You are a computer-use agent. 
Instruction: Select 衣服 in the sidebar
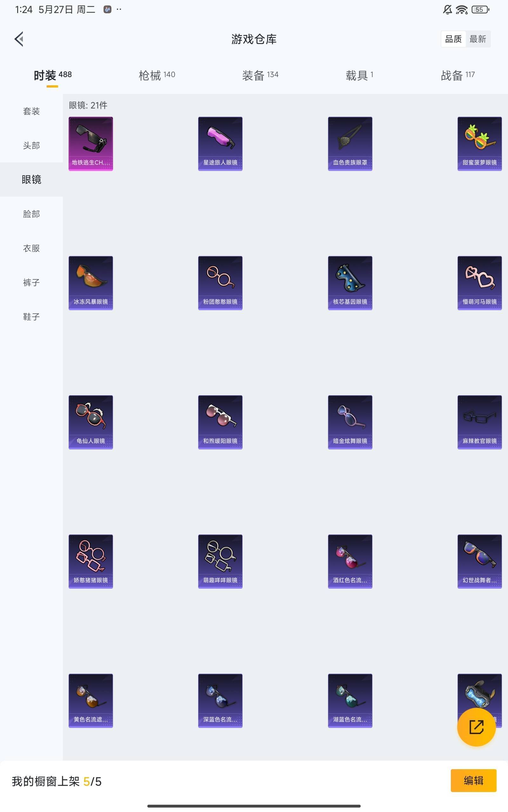(x=31, y=248)
